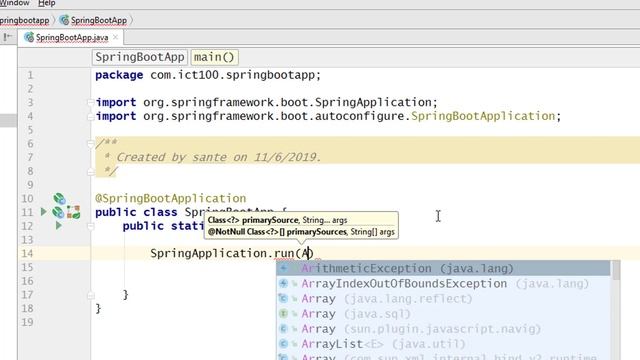Collapse the main method fold on line 12
Viewport: 640px width, 360px height.
point(91,226)
